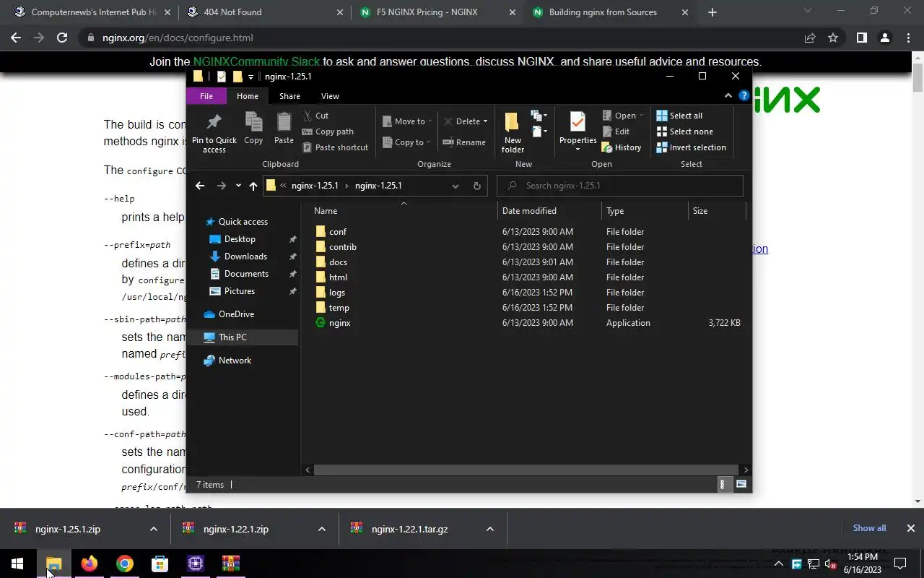This screenshot has height=578, width=924.
Task: Open file History from the ribbon
Action: 621,147
